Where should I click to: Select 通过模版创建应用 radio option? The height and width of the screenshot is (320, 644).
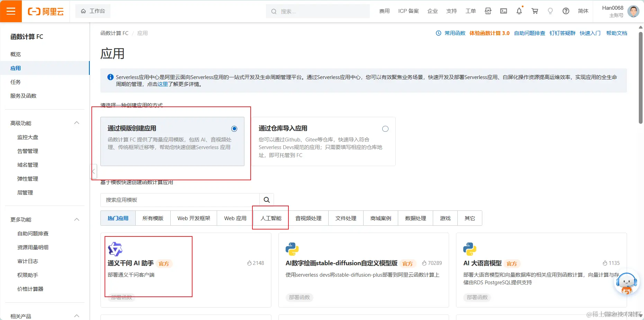point(234,128)
